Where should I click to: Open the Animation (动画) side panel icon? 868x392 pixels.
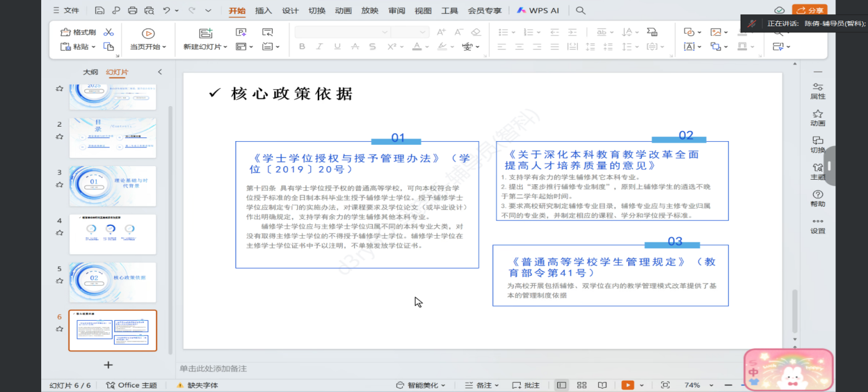pyautogui.click(x=817, y=117)
